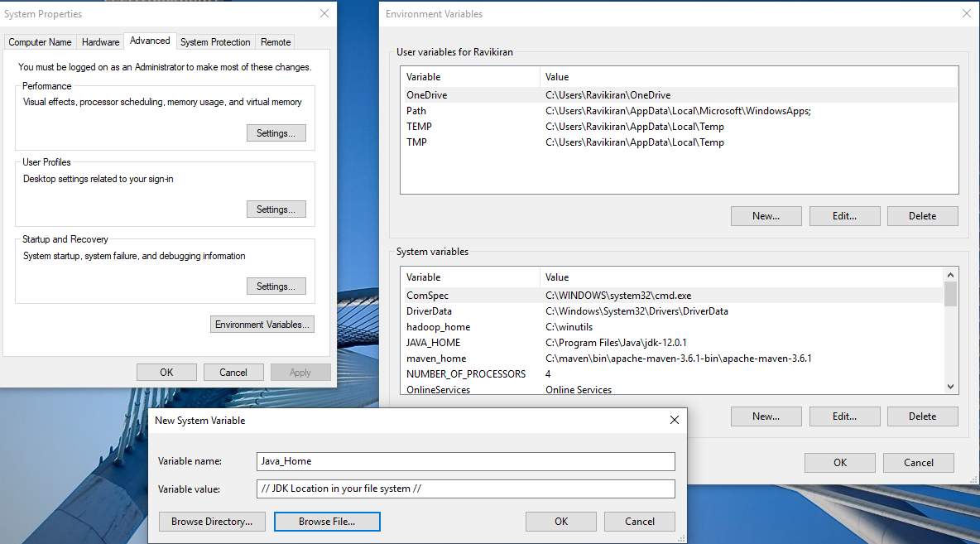Screen dimensions: 980x544
Task: Click Edit under system variables
Action: tap(844, 416)
